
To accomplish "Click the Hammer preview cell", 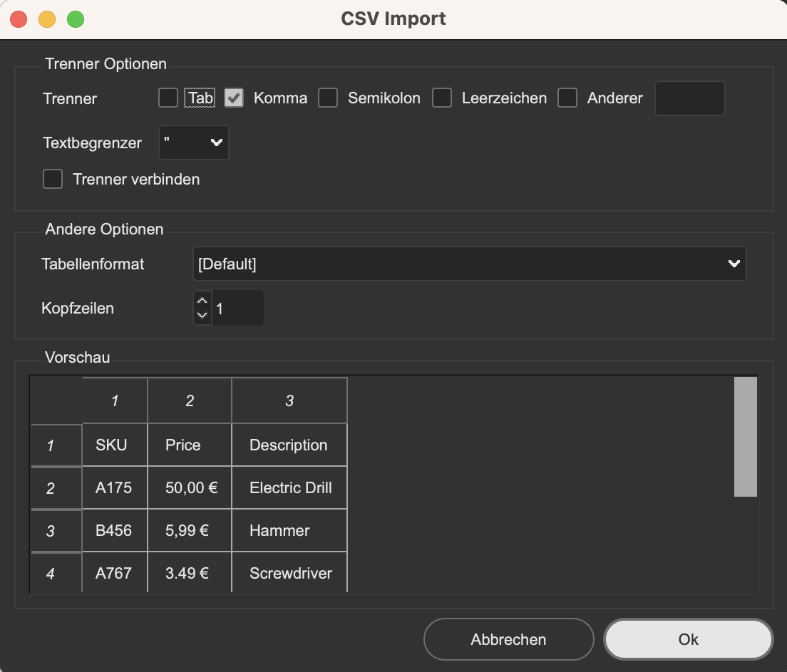I will click(289, 530).
